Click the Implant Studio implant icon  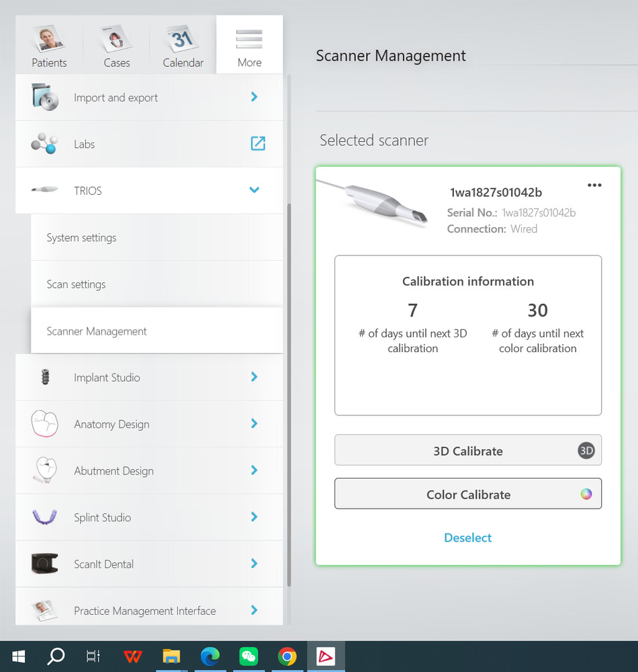click(x=45, y=377)
